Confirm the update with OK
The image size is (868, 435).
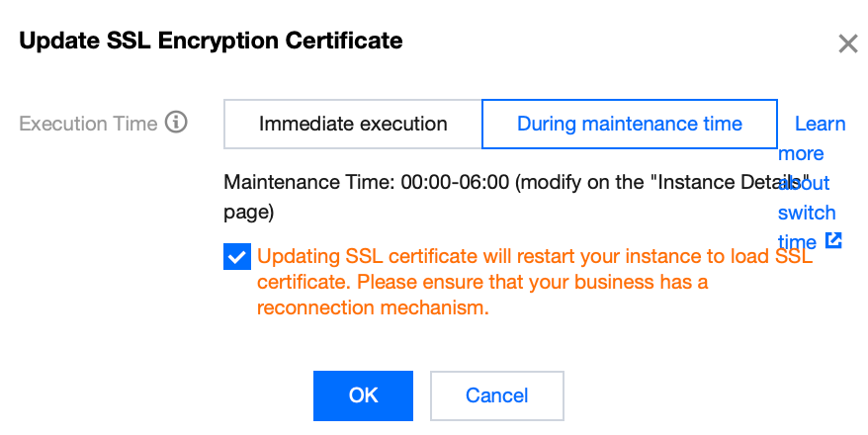(x=363, y=395)
